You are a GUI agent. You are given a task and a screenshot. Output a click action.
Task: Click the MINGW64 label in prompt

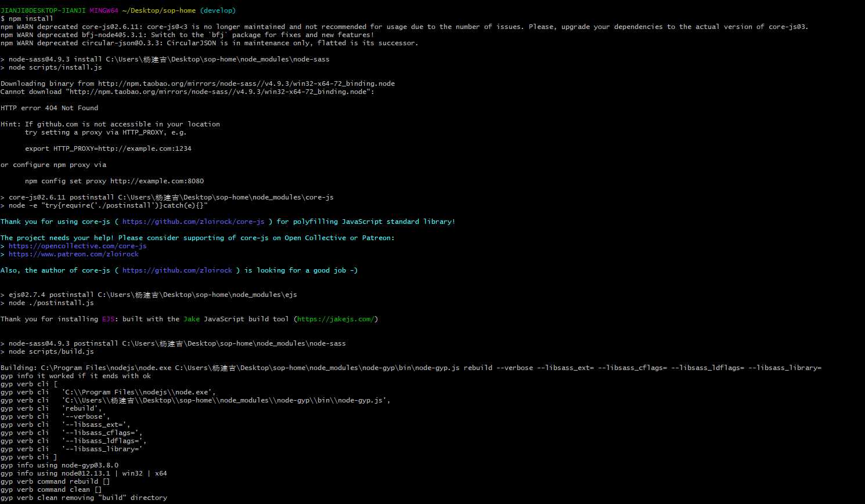(x=104, y=10)
